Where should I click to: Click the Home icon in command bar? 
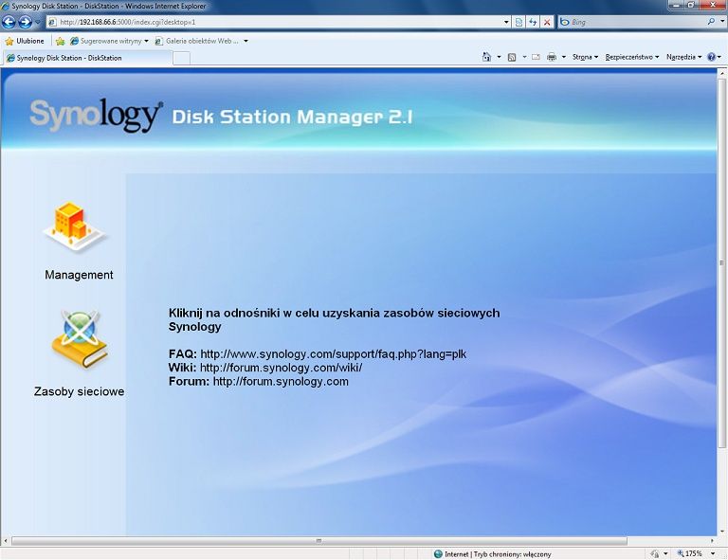486,57
